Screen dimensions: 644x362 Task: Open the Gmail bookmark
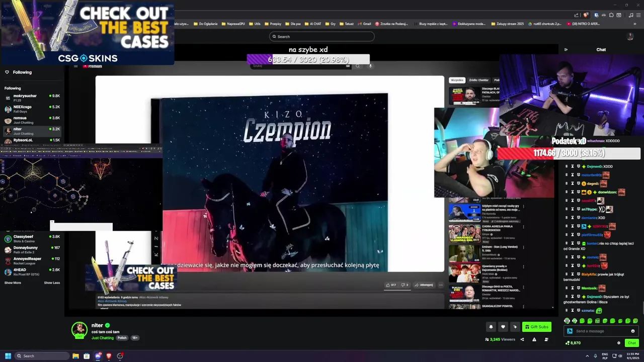tap(364, 24)
